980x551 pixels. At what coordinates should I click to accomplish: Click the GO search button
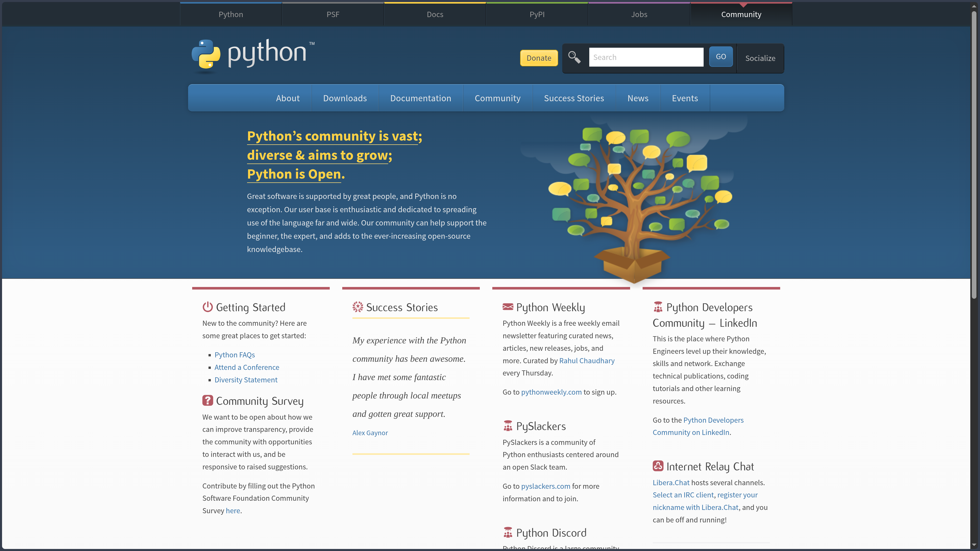click(x=721, y=57)
